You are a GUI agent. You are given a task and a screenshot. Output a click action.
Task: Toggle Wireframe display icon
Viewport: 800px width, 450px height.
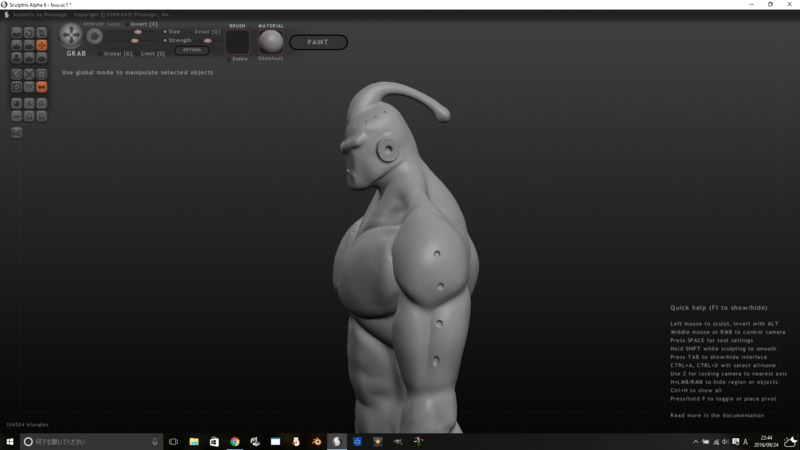pos(29,87)
